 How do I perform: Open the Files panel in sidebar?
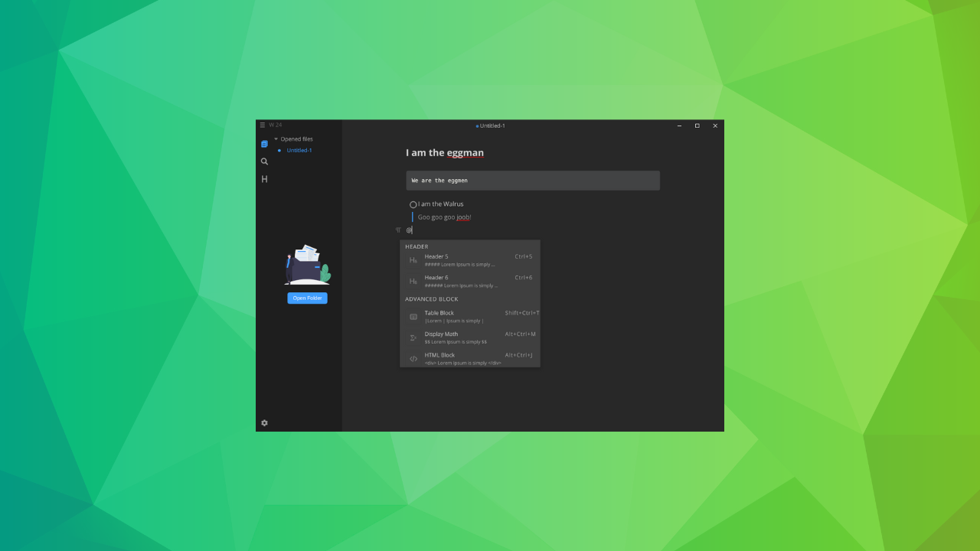click(264, 144)
